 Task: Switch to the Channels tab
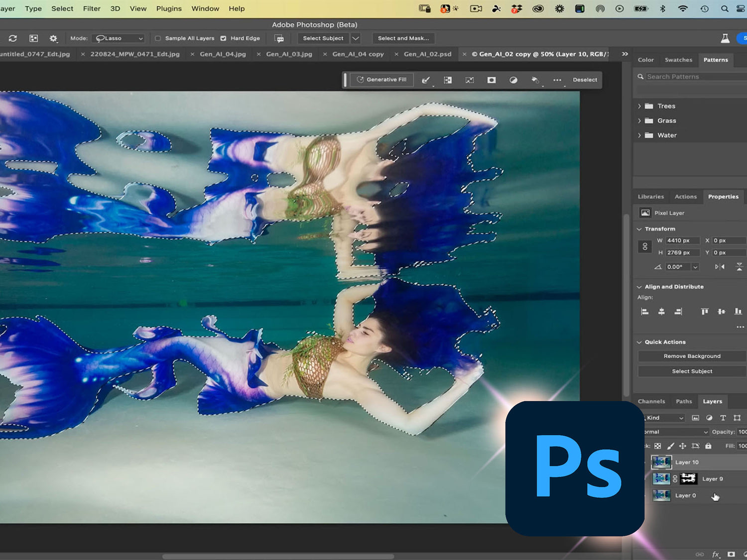pyautogui.click(x=651, y=401)
